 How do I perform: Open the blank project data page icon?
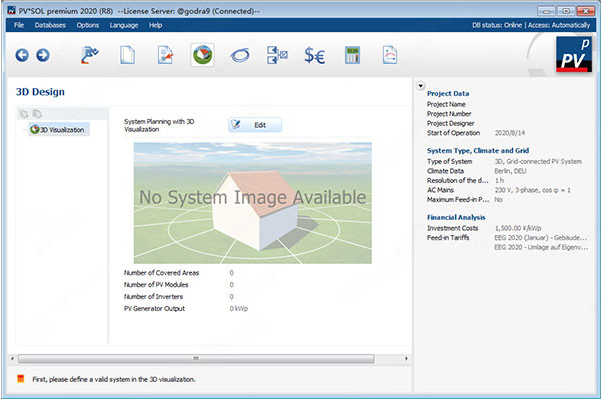click(x=127, y=55)
